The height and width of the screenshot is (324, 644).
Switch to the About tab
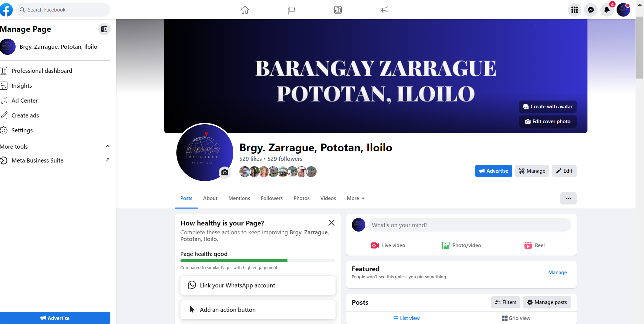[x=210, y=198]
